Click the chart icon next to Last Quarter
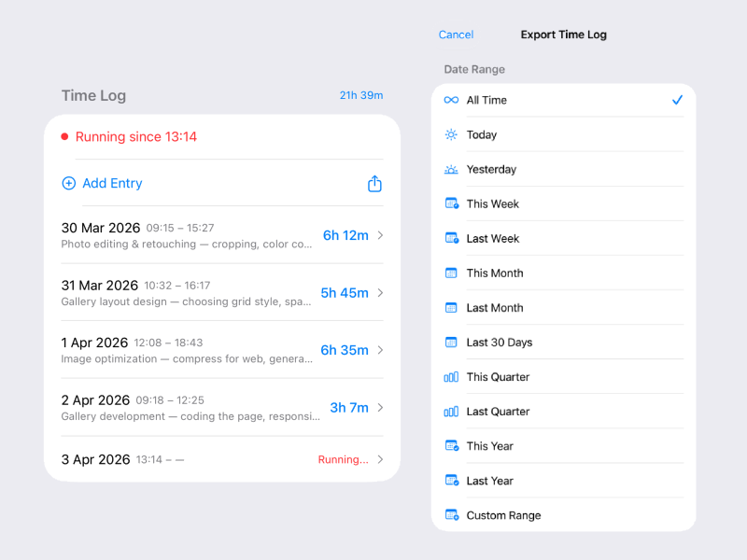The width and height of the screenshot is (747, 560). [451, 412]
